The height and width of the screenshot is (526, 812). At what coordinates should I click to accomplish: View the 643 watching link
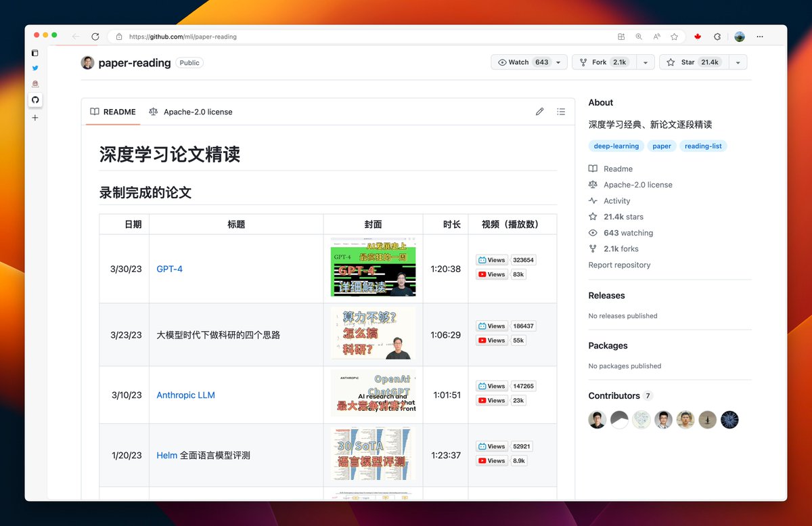(x=621, y=233)
